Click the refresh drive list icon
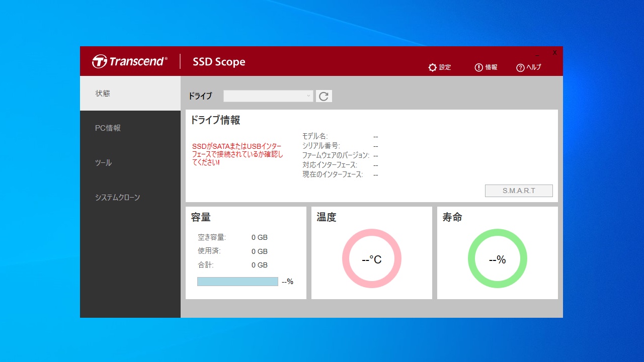Viewport: 644px width, 362px height. coord(324,96)
